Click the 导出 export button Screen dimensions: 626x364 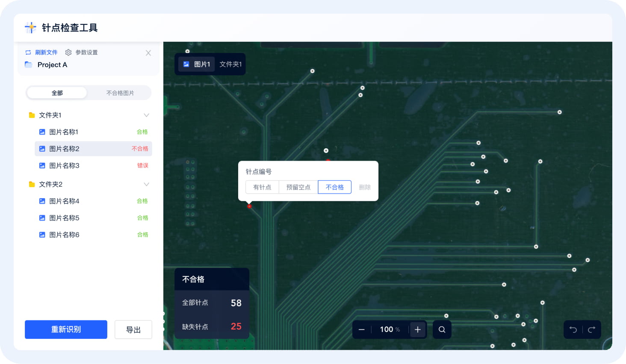click(133, 329)
